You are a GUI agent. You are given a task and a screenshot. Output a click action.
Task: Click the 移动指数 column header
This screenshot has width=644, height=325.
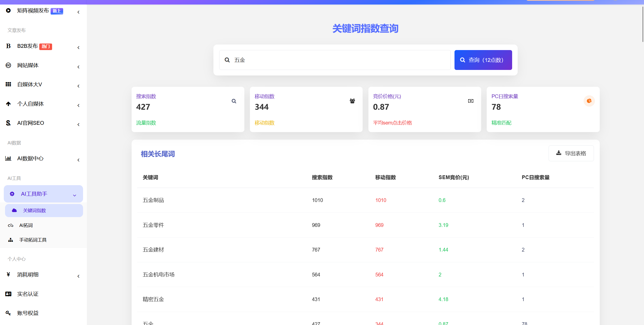point(386,178)
